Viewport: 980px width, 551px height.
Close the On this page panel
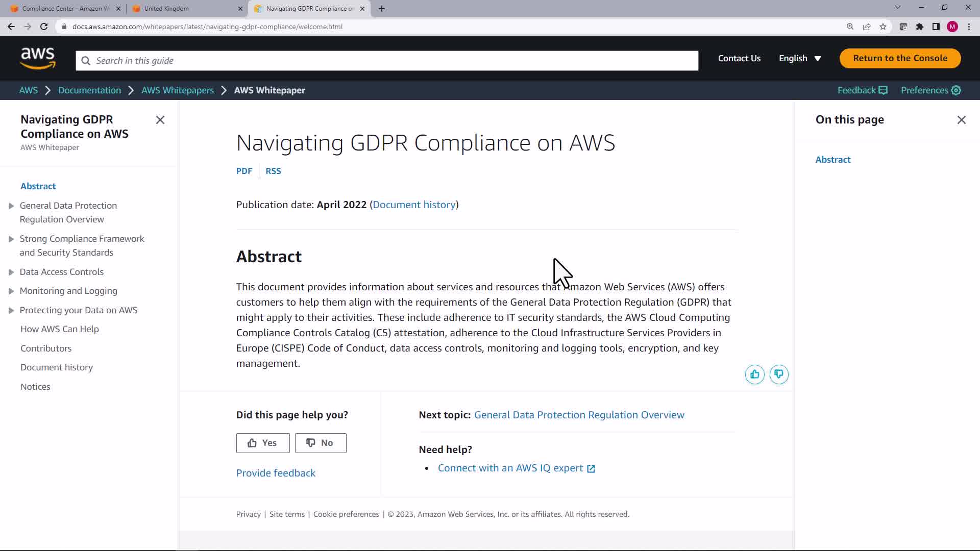pos(962,120)
